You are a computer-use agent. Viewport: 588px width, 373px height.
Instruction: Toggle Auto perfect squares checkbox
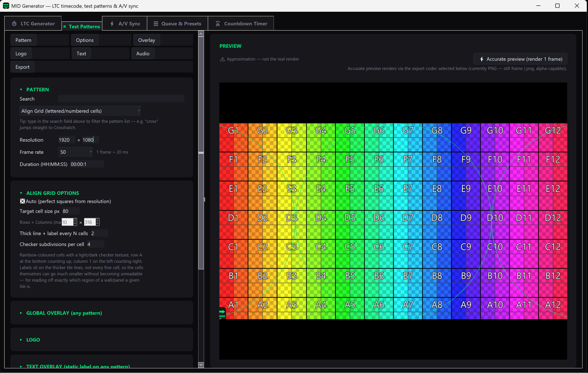pyautogui.click(x=23, y=201)
